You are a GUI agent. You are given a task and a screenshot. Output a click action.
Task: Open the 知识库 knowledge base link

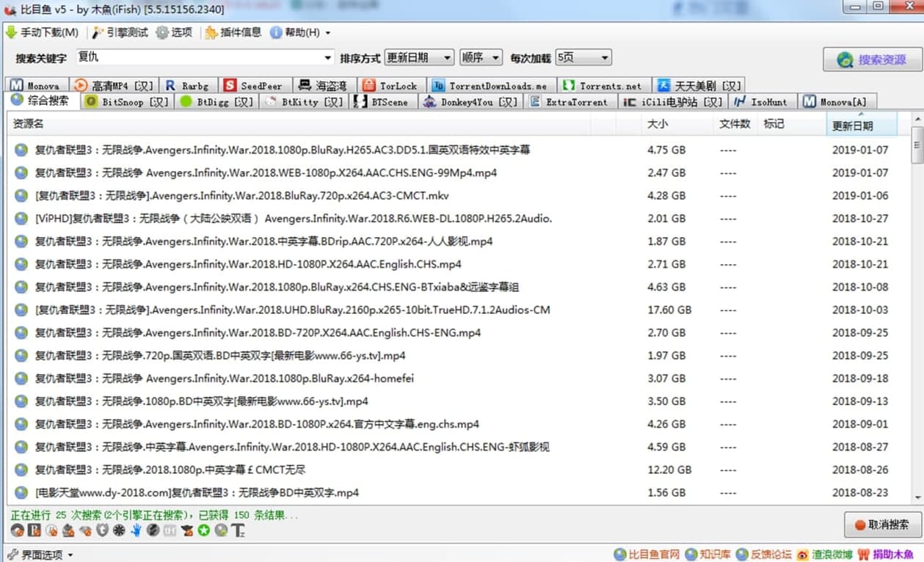[707, 554]
